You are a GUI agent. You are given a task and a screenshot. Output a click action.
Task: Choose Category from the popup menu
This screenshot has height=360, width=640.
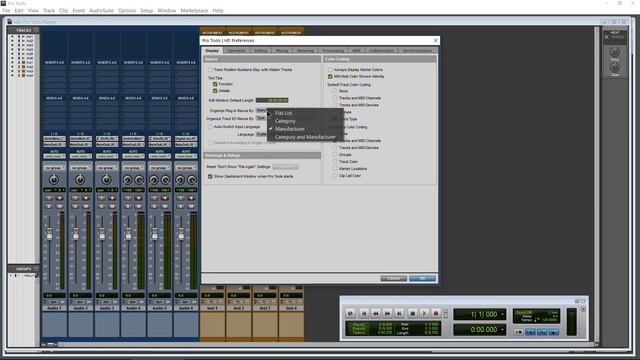point(285,121)
